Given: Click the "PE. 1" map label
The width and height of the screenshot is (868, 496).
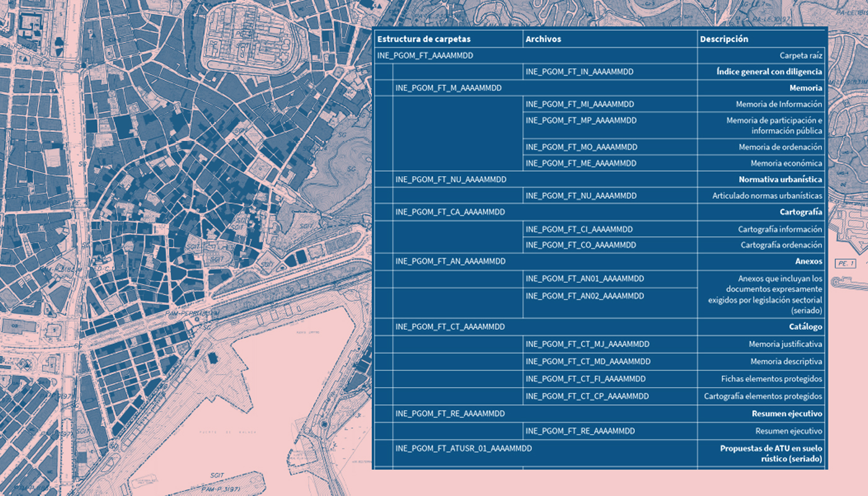Looking at the screenshot, I should pos(846,263).
